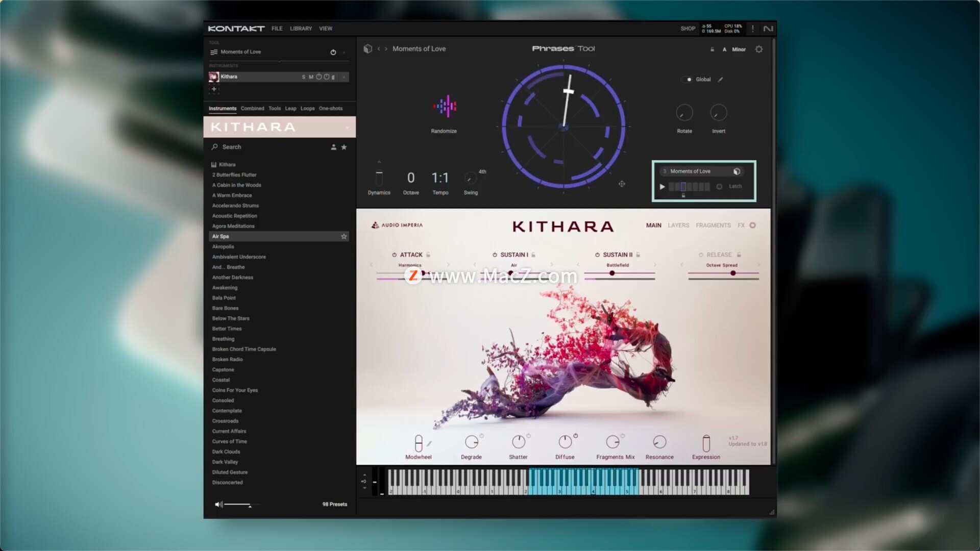
Task: Open the FRAGMENTS page
Action: tap(713, 225)
